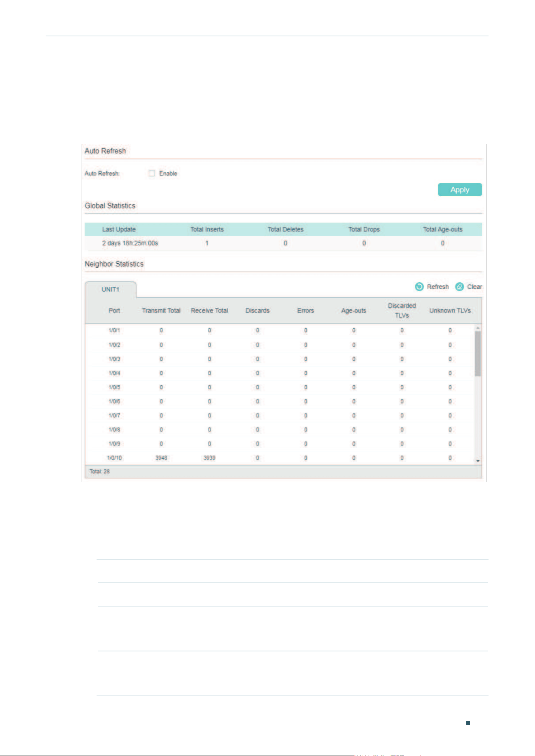Click the 3939 receive total value
535x756 pixels.
click(209, 458)
